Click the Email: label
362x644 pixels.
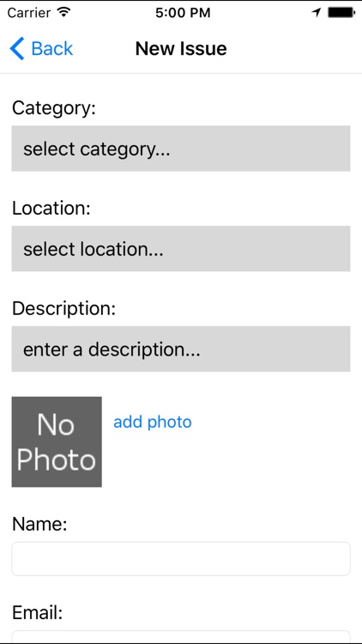[38, 613]
